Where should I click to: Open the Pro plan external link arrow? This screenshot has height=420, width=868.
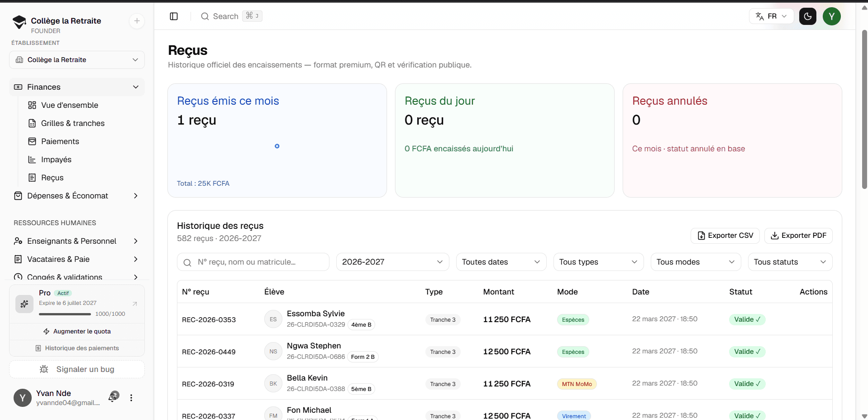(135, 304)
